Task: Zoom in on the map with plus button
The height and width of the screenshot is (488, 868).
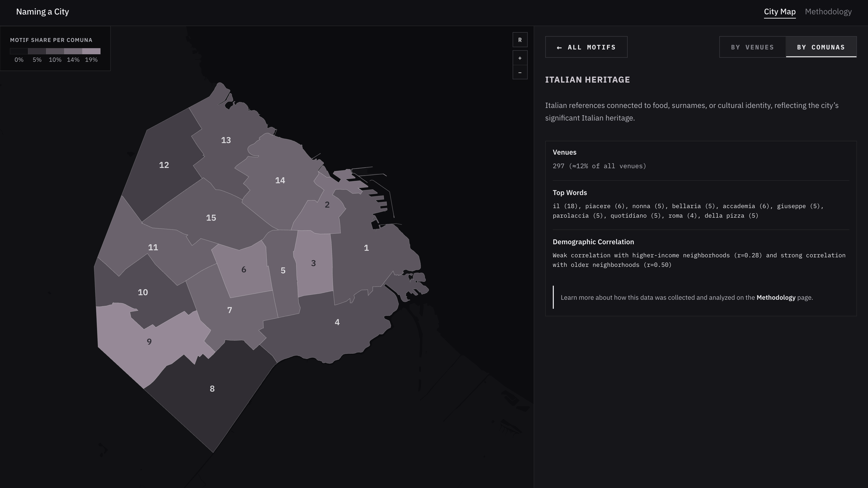Action: pos(520,58)
